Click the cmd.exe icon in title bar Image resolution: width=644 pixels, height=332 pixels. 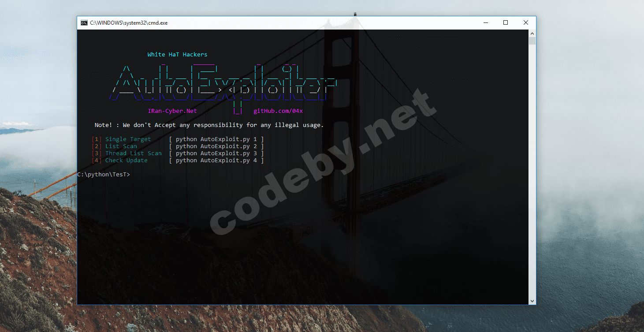click(x=84, y=23)
